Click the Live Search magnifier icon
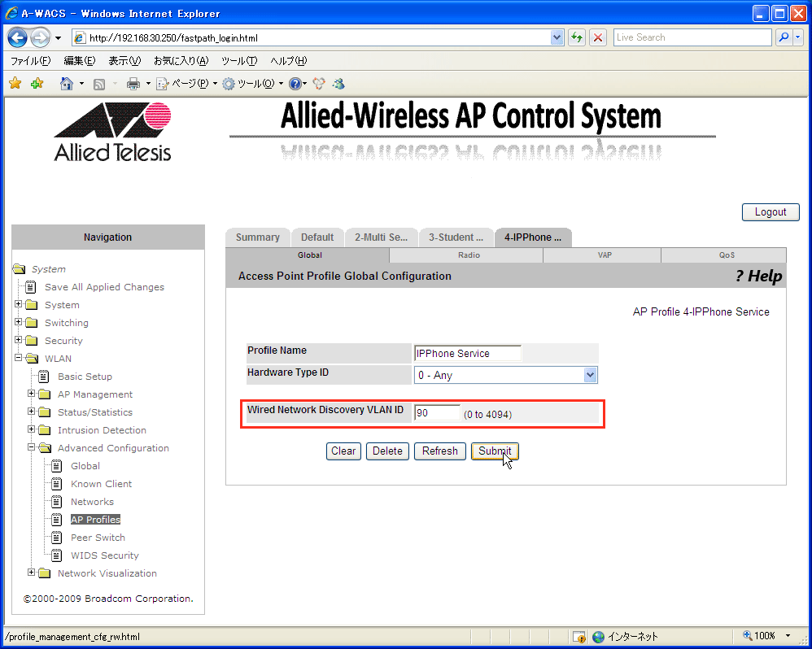This screenshot has height=649, width=812. tap(784, 37)
